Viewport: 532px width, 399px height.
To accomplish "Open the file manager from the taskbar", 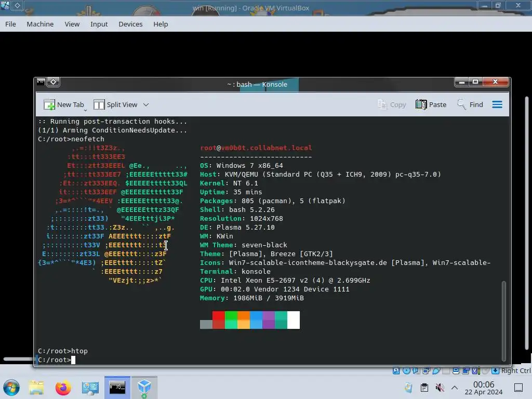I will [36, 388].
